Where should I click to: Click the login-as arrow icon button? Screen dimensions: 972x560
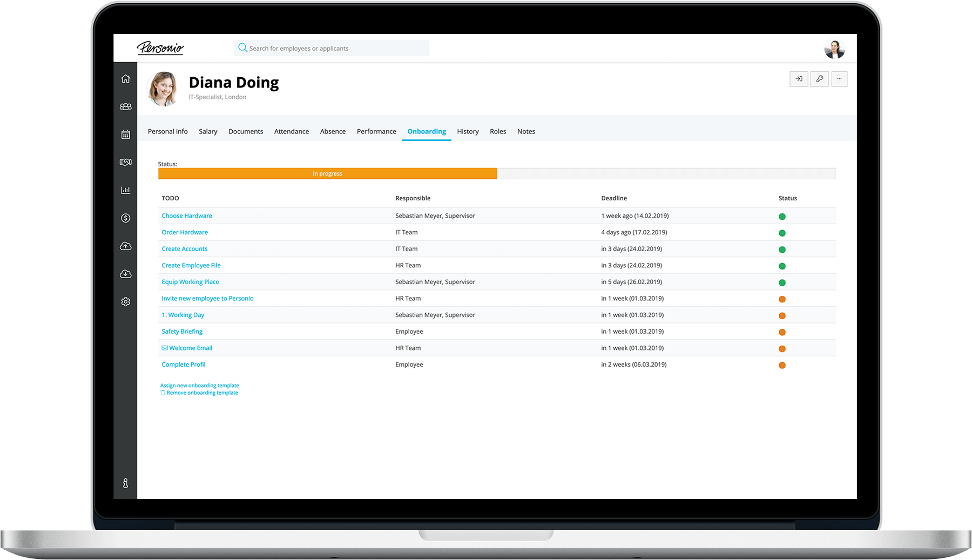coord(799,79)
